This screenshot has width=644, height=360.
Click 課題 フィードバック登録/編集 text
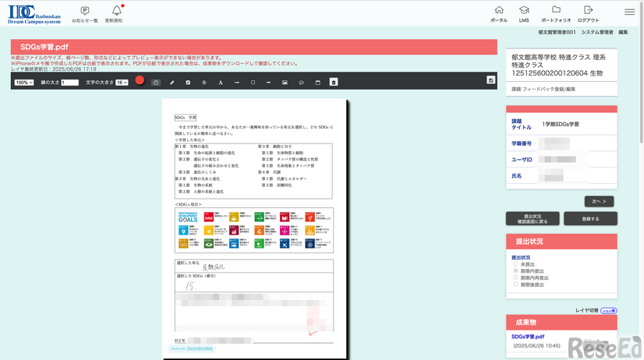click(543, 89)
